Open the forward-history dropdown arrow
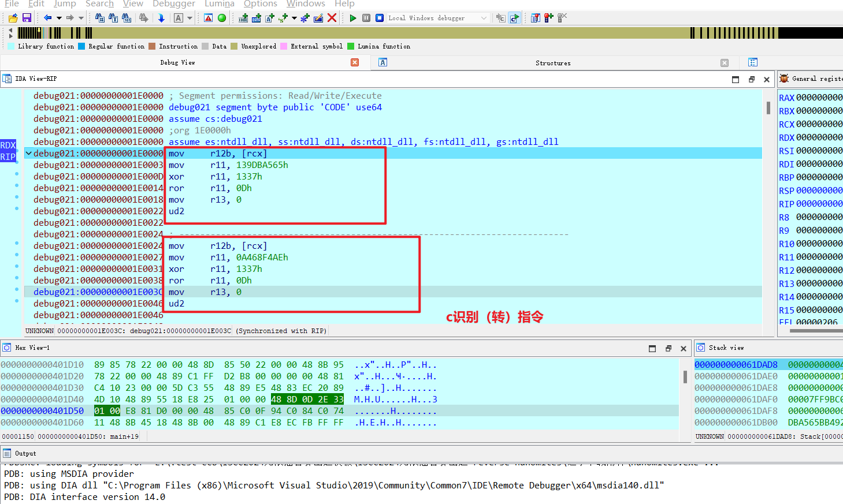Viewport: 843px width, 504px height. 81,18
